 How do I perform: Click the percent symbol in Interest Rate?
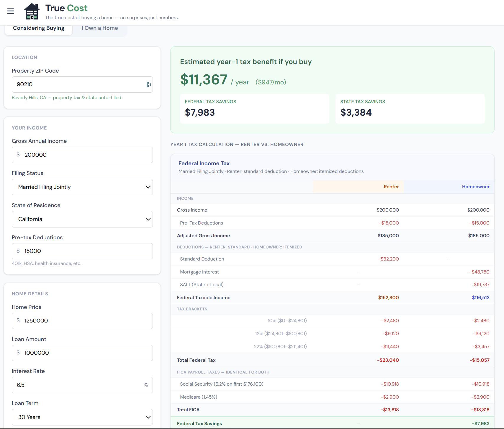146,385
